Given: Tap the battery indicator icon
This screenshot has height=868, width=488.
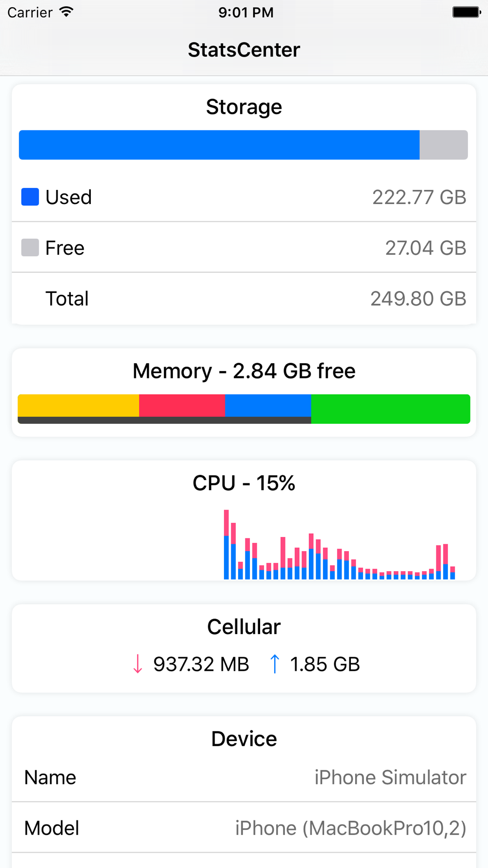Looking at the screenshot, I should 466,12.
